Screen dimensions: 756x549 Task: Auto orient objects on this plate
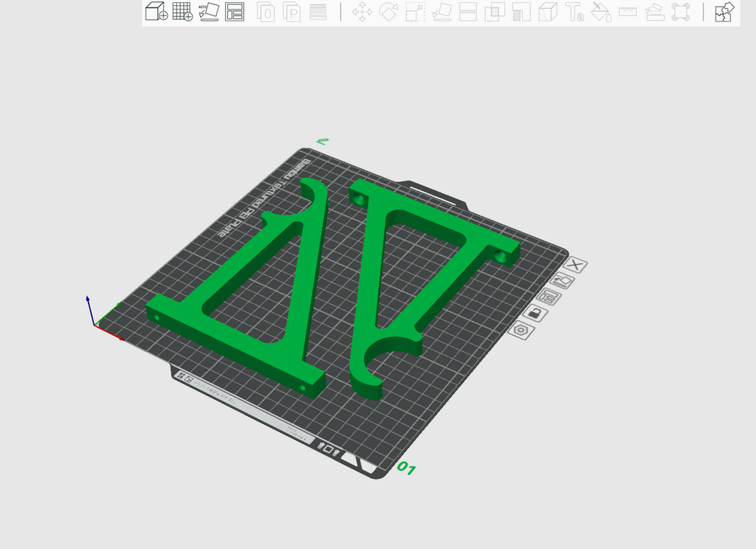(562, 280)
